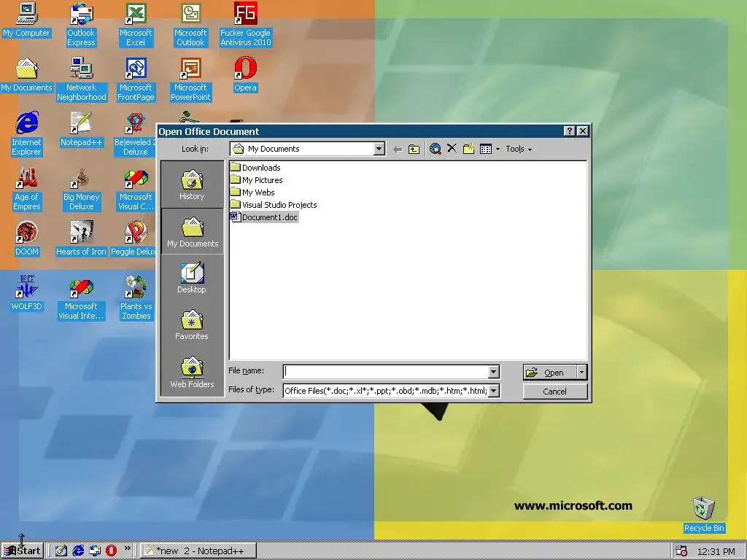Select the Downloads folder
The image size is (747, 560).
[255, 167]
